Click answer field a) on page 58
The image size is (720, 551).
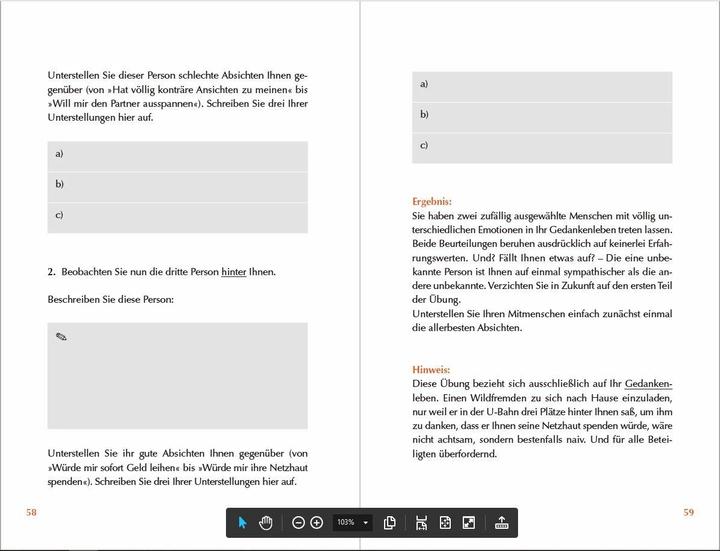(177, 155)
